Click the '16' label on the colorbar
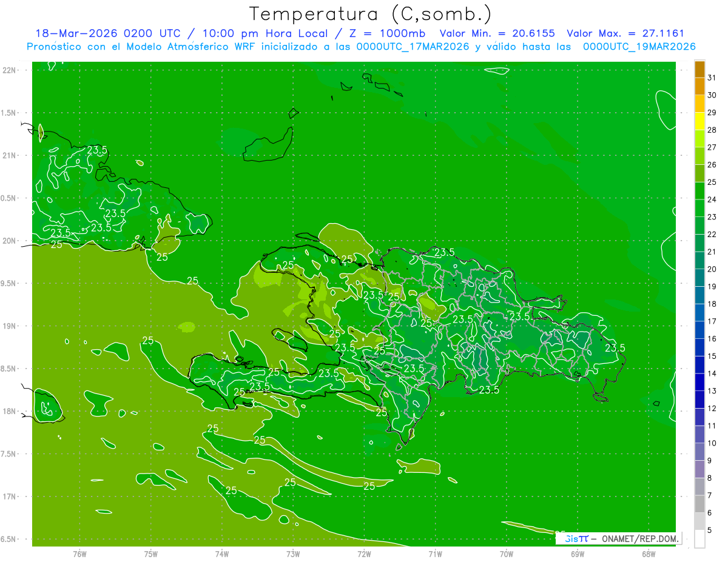This screenshot has width=728, height=562. 712,339
